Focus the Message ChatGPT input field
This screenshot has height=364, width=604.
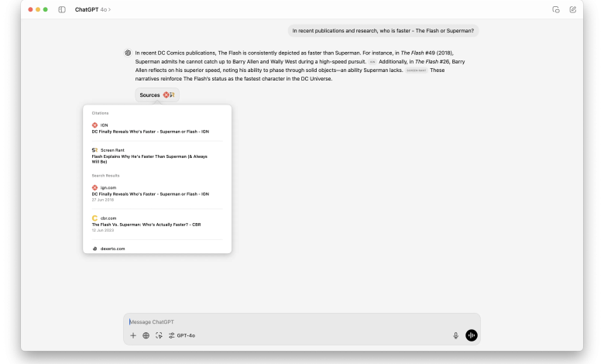pyautogui.click(x=302, y=321)
